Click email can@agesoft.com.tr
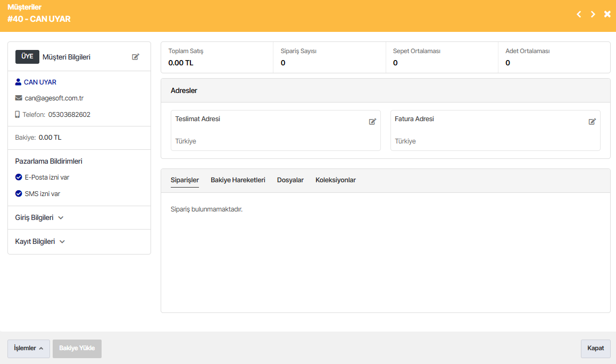Image resolution: width=616 pixels, height=364 pixels. pyautogui.click(x=54, y=98)
